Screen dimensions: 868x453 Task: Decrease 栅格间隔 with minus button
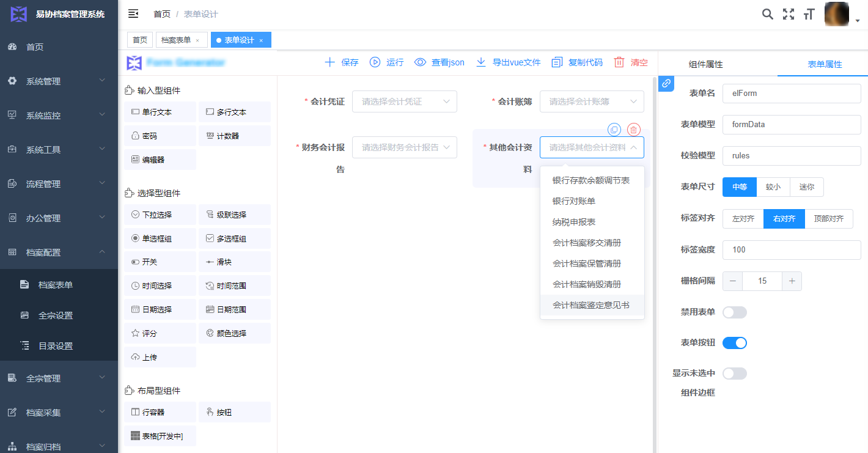tap(732, 281)
